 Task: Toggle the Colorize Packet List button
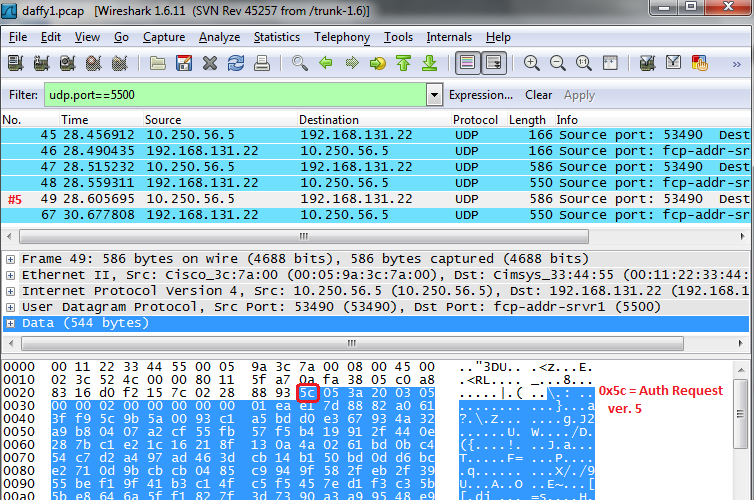[466, 63]
